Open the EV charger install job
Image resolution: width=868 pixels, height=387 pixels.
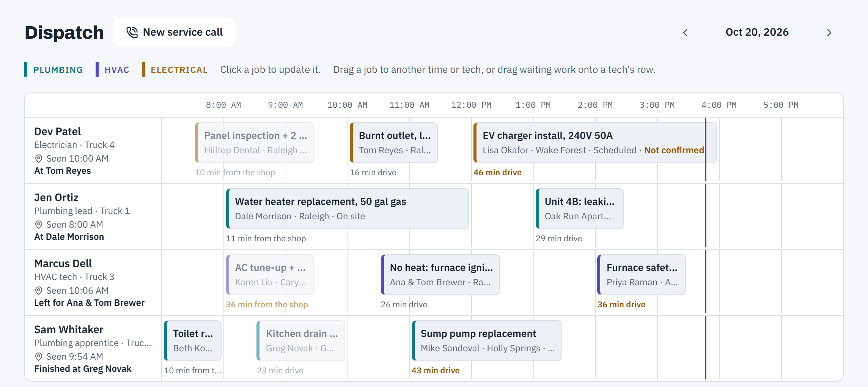[595, 143]
